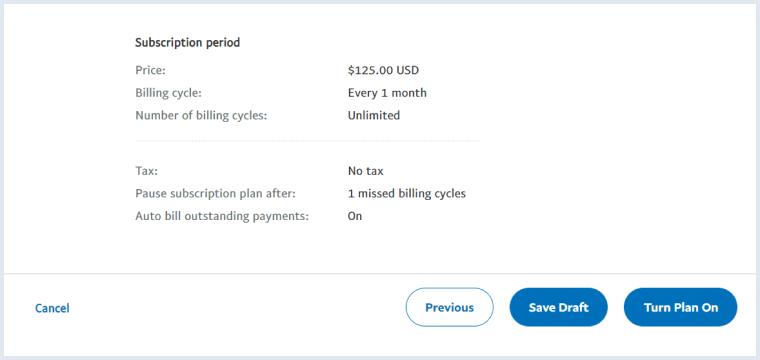
Task: Click the Auto bill On value
Action: coord(355,216)
